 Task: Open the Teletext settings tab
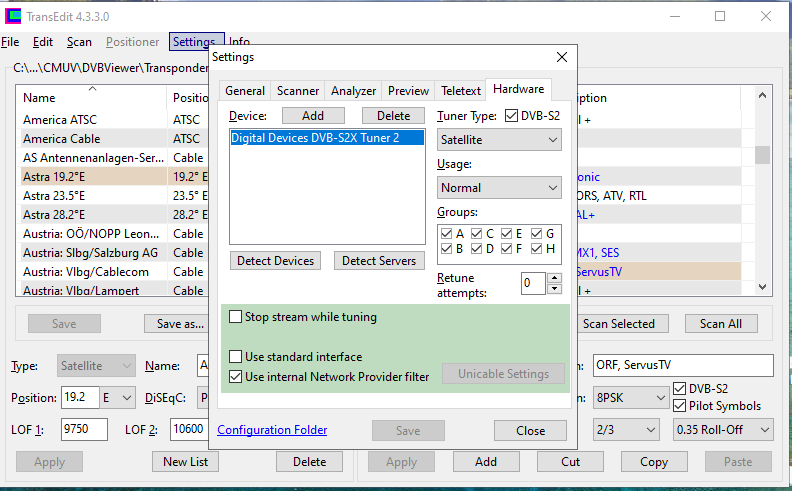461,91
